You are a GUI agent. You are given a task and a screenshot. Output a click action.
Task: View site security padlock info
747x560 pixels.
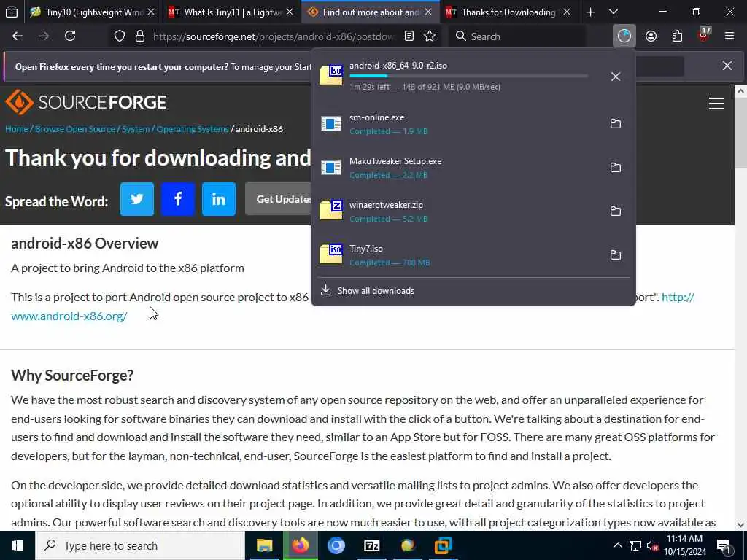[140, 36]
